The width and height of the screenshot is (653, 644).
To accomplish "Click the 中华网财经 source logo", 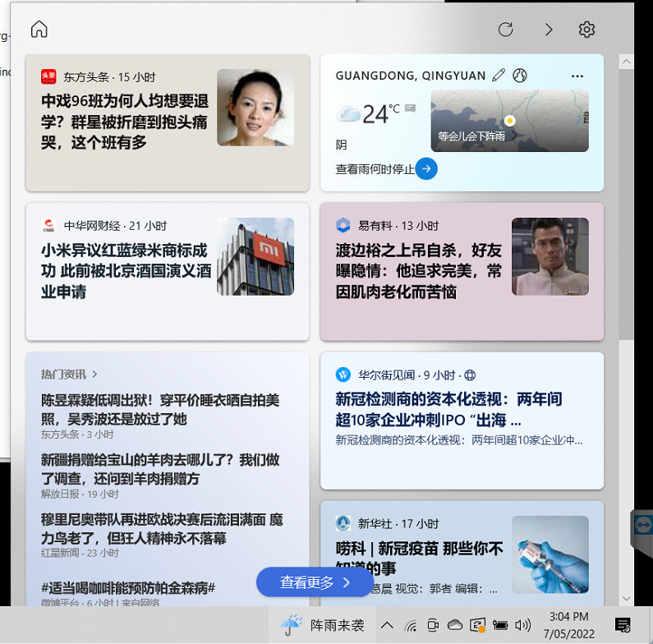I will 48,225.
